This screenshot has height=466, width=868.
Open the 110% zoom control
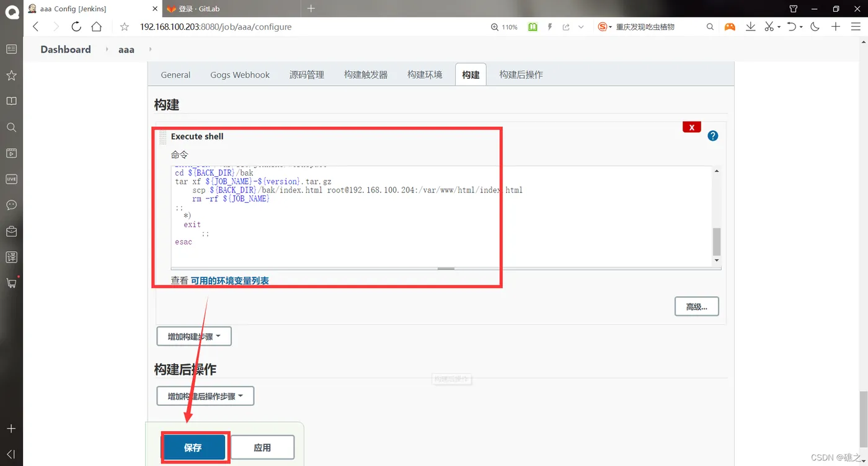[504, 27]
